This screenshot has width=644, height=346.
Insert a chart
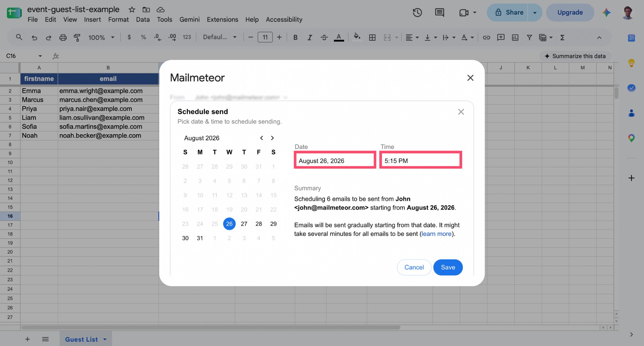tap(515, 37)
